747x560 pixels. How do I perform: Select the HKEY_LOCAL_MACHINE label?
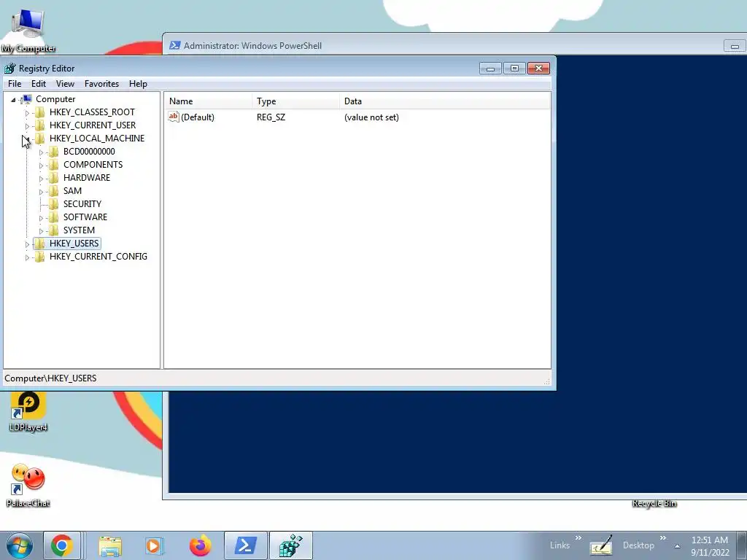click(x=97, y=138)
